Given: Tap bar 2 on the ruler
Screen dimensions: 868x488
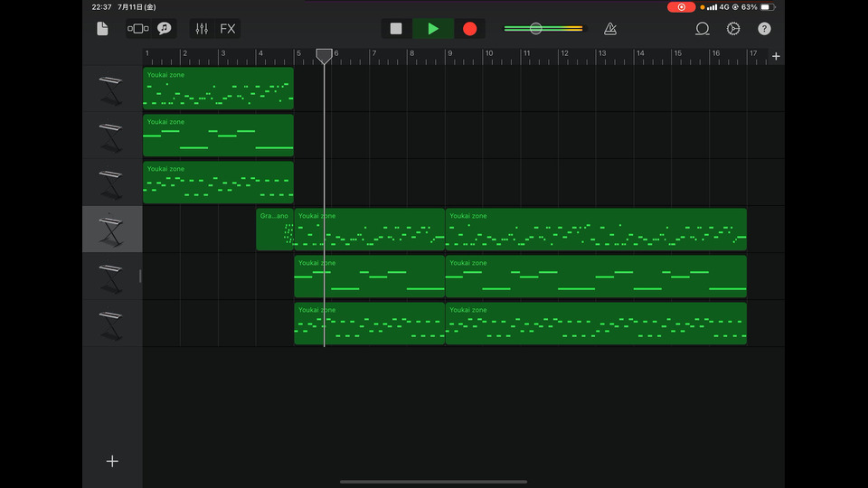Looking at the screenshot, I should [184, 53].
